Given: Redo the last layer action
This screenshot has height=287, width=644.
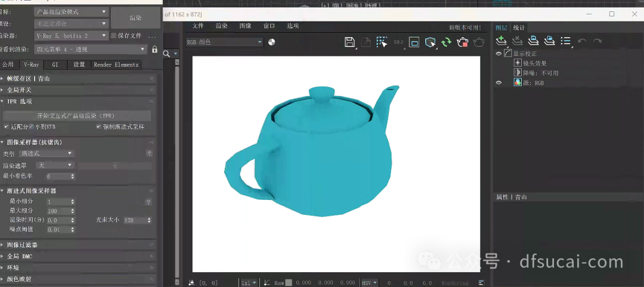Looking at the screenshot, I should pos(597,41).
